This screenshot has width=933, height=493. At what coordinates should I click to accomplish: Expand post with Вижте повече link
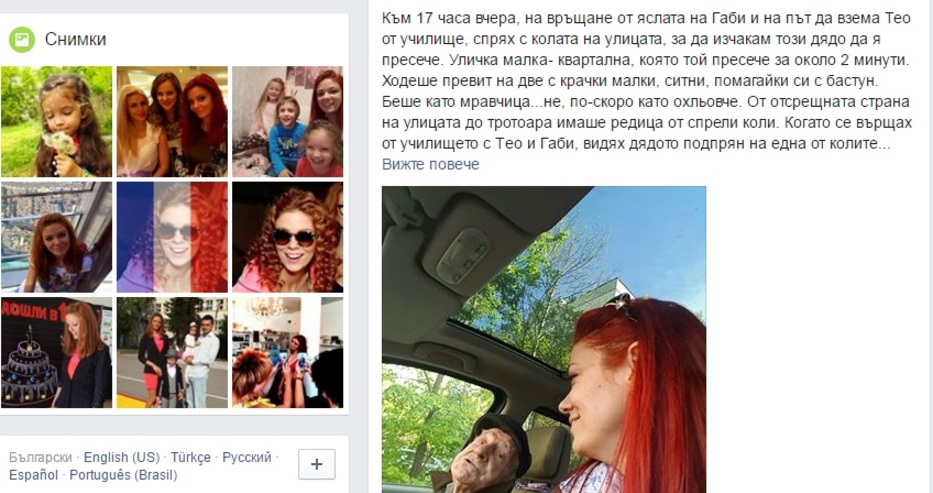click(x=430, y=164)
